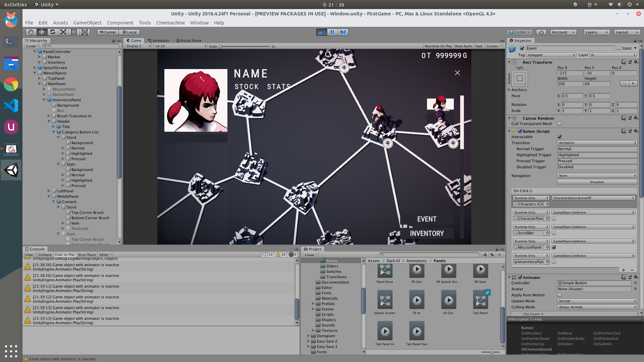
Task: Open the Cinemachine menu
Action: 170,23
